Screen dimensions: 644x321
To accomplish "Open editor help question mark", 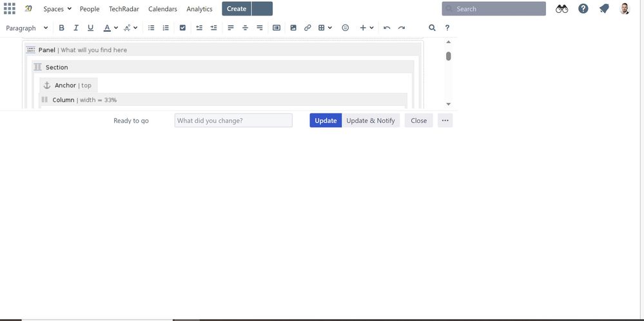I will [x=447, y=28].
